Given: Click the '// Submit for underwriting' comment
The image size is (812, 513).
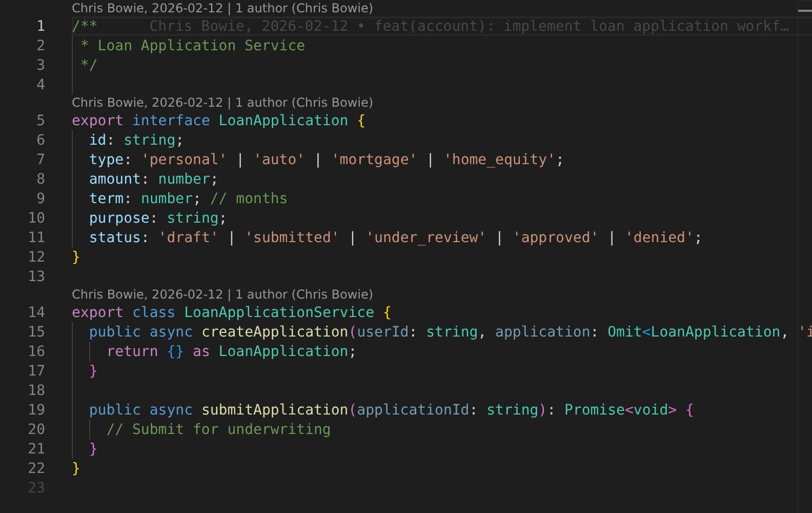Looking at the screenshot, I should (x=218, y=429).
